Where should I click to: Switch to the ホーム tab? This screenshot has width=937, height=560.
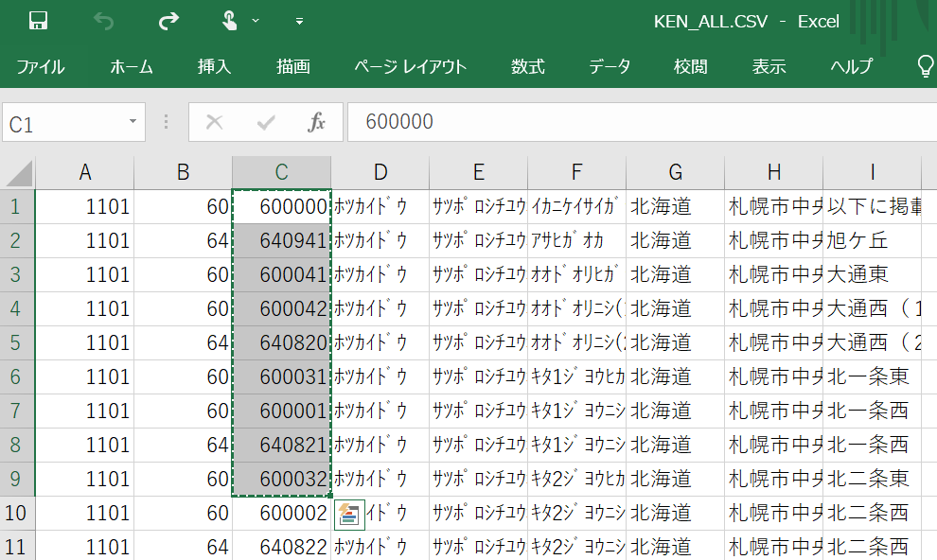pos(132,66)
